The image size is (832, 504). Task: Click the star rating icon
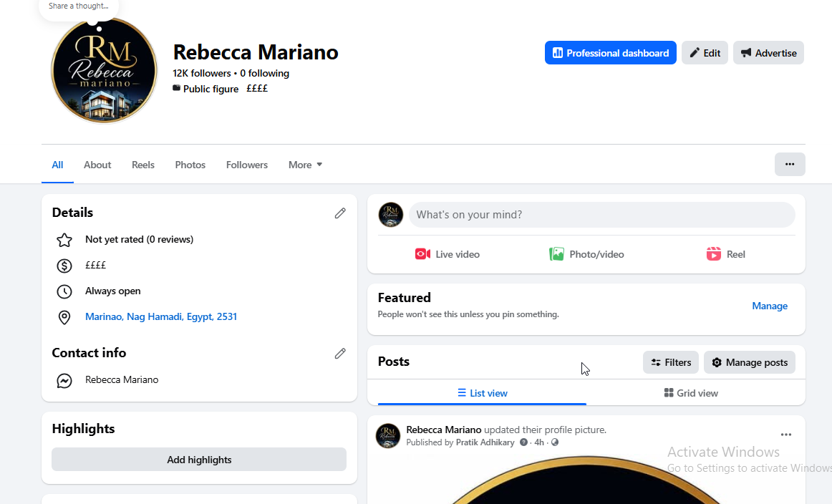64,240
